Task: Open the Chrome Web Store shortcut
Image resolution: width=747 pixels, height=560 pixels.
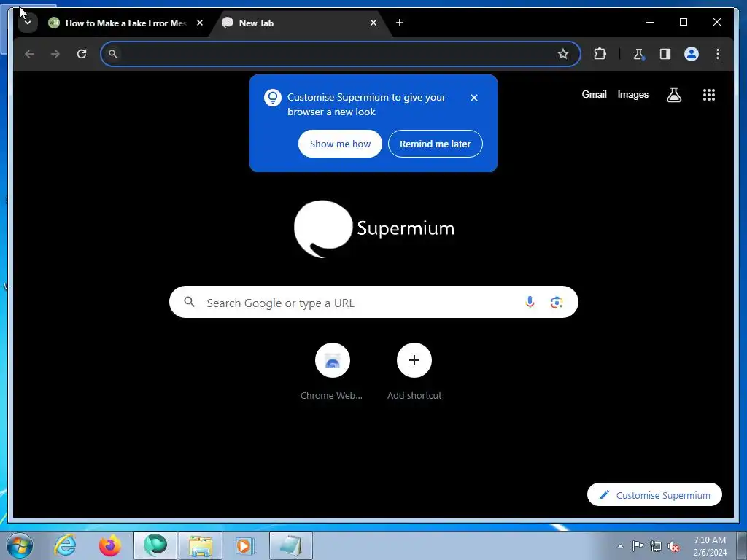Action: point(332,371)
